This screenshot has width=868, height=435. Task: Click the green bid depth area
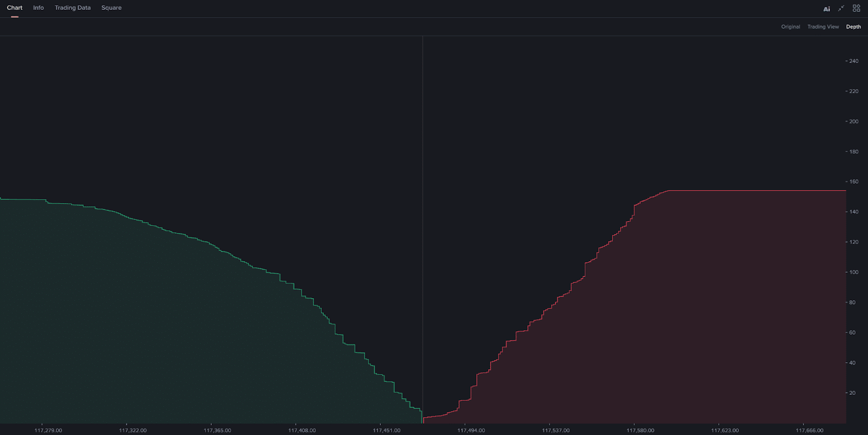163,337
